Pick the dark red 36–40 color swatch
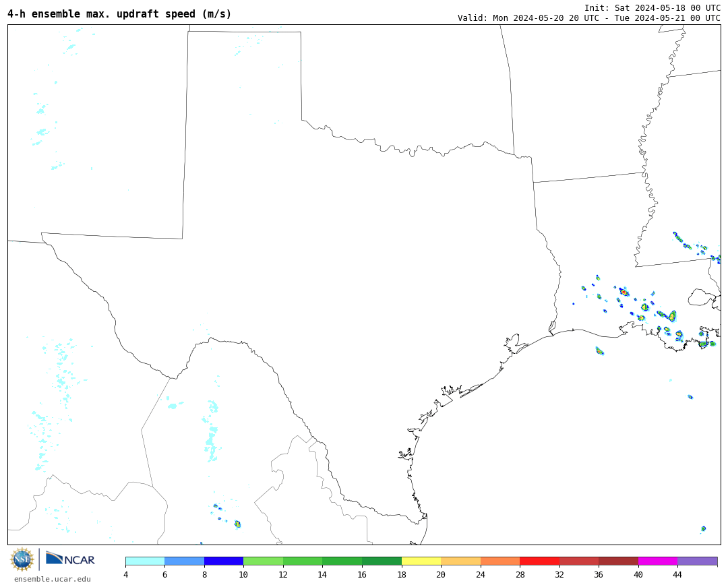 tap(618, 561)
